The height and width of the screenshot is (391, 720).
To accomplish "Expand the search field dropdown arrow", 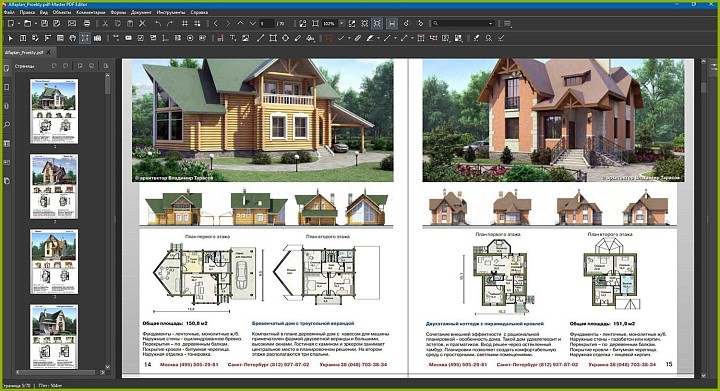I will click(x=490, y=23).
